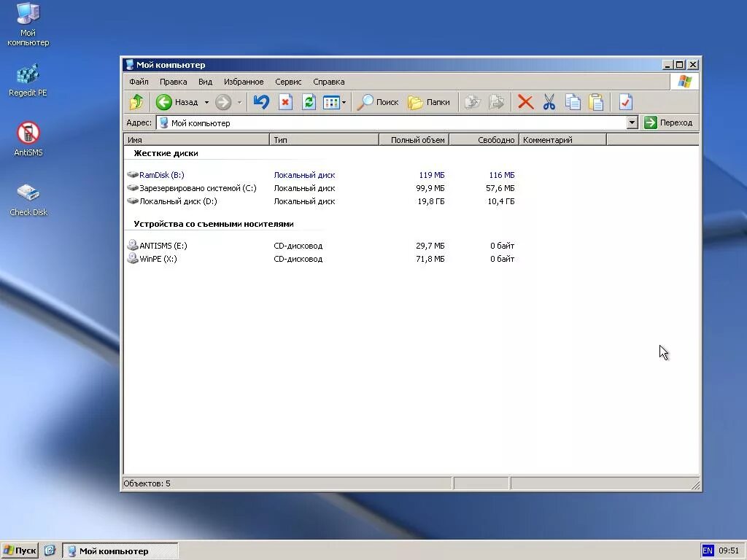Open Поиск search in the toolbar
Screen dimensions: 747x560
(x=379, y=102)
